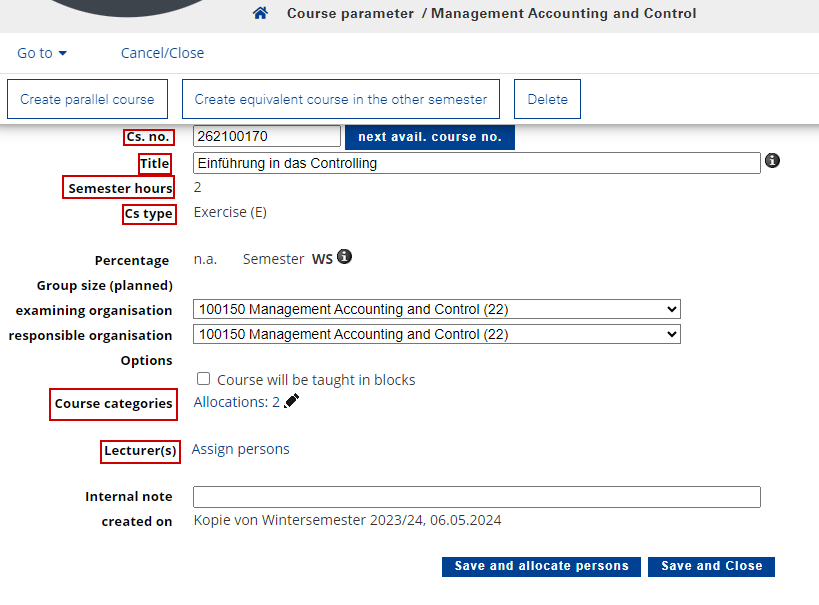Open the Assign persons link

240,449
